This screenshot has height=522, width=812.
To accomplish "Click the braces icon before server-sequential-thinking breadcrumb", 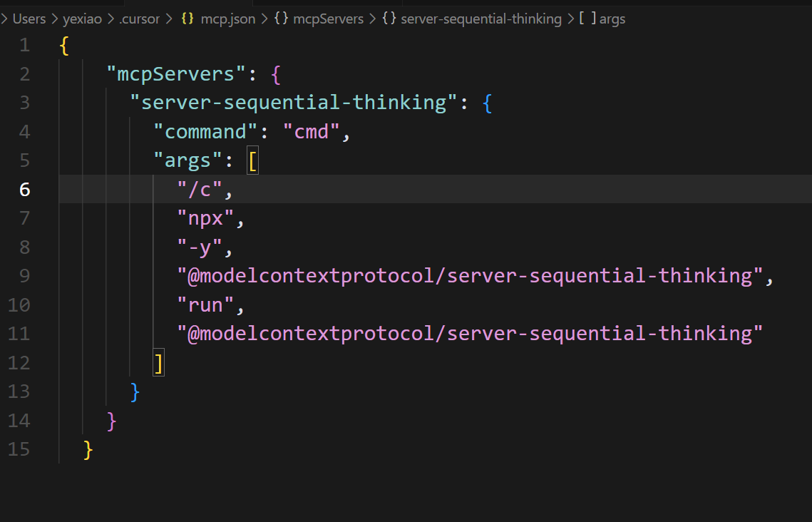I will point(389,19).
